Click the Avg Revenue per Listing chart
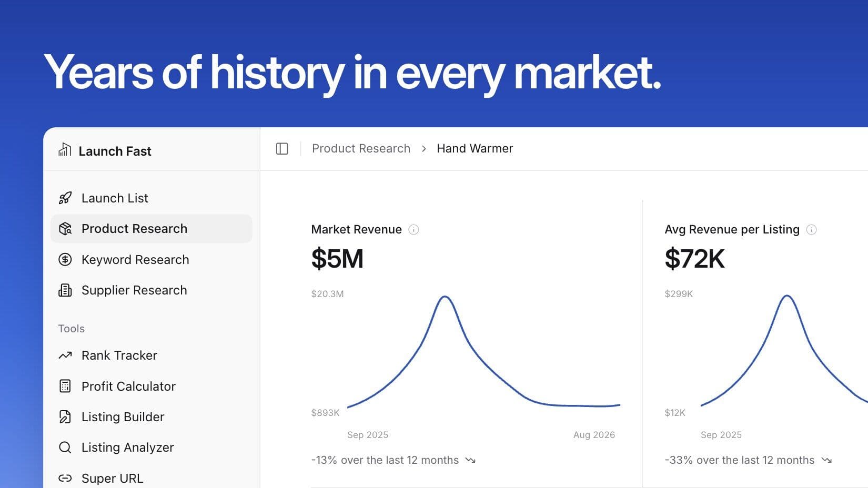 784,351
